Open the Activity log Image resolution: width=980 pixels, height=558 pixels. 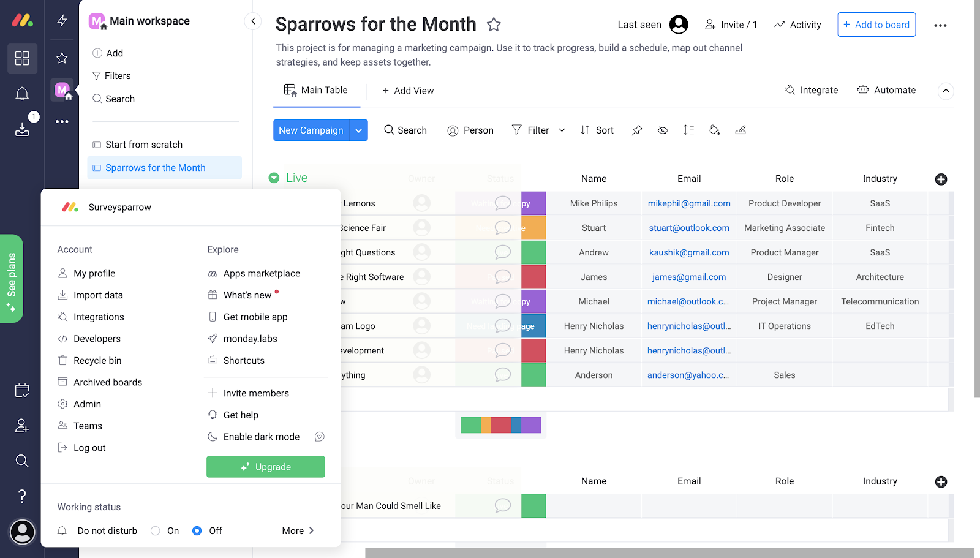coord(797,25)
